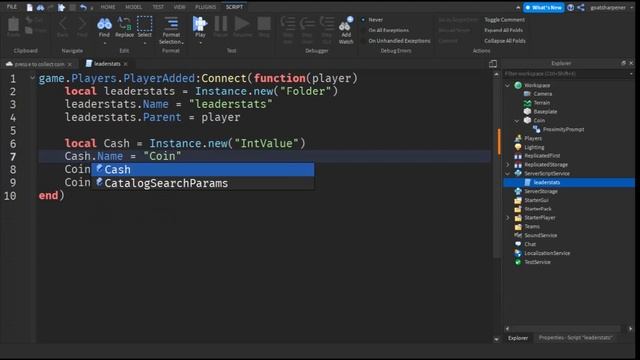The height and width of the screenshot is (360, 640).
Task: Collapse ServerScriptService tree node
Action: pyautogui.click(x=508, y=174)
